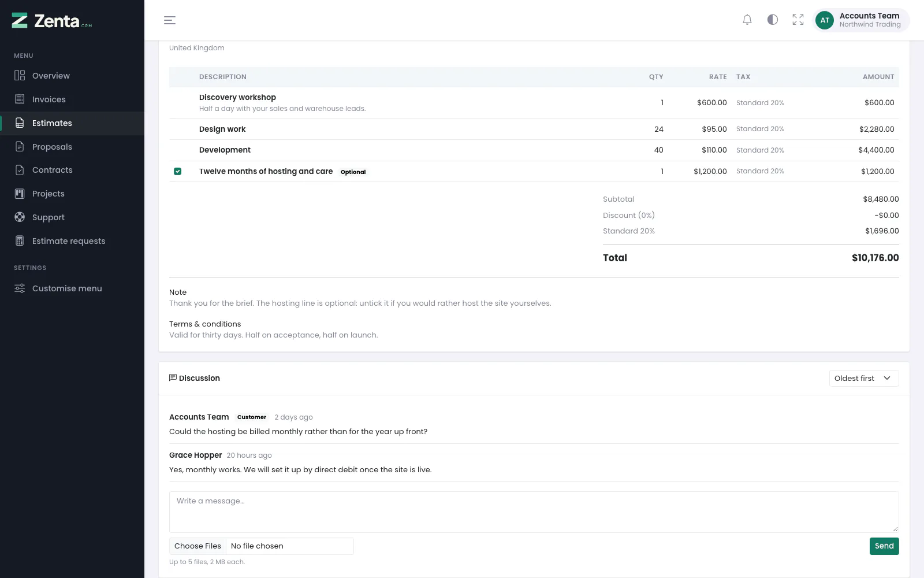Viewport: 924px width, 578px height.
Task: Expand the Oldest first sort dropdown
Action: pos(864,379)
